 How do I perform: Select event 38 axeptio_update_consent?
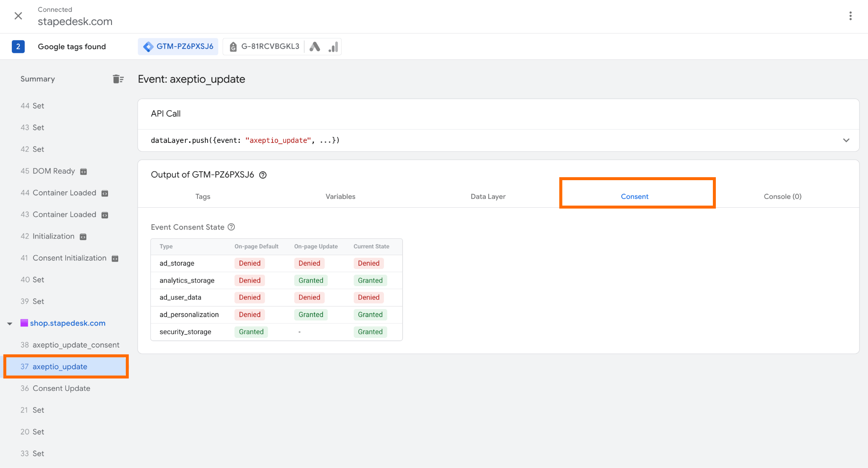click(70, 345)
